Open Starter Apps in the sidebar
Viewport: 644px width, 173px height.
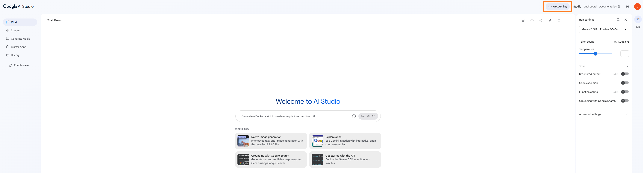(20, 47)
